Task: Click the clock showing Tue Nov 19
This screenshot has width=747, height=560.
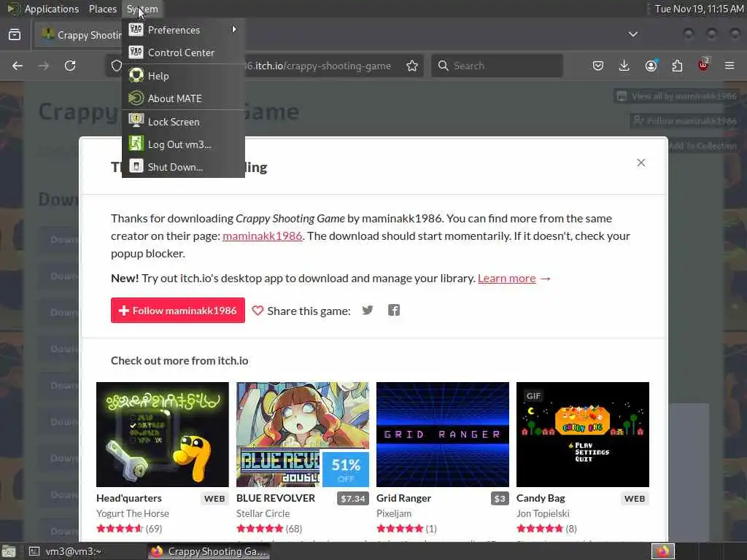Action: (x=698, y=9)
